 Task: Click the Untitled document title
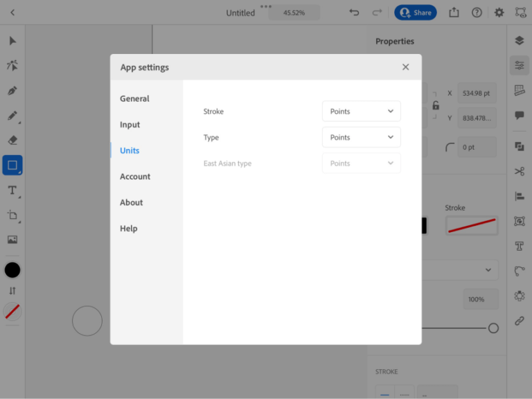click(x=240, y=13)
